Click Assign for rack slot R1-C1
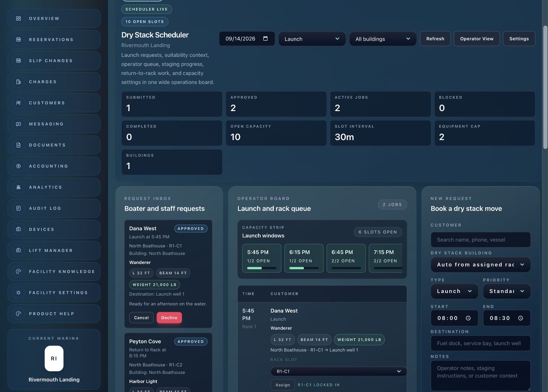Image resolution: width=548 pixels, height=392 pixels. coord(282,385)
